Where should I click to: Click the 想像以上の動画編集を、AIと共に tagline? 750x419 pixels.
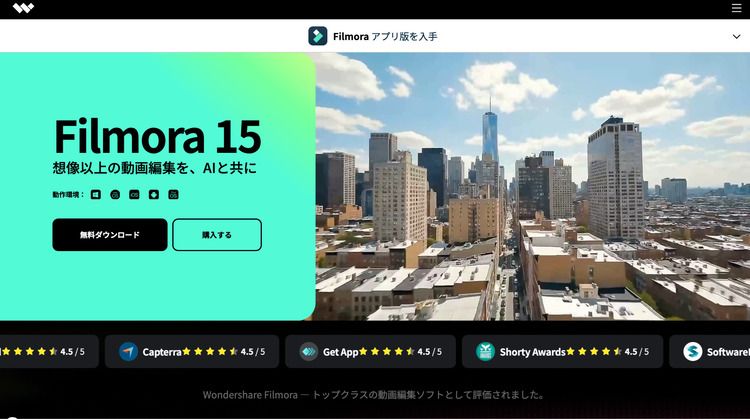[x=154, y=168]
